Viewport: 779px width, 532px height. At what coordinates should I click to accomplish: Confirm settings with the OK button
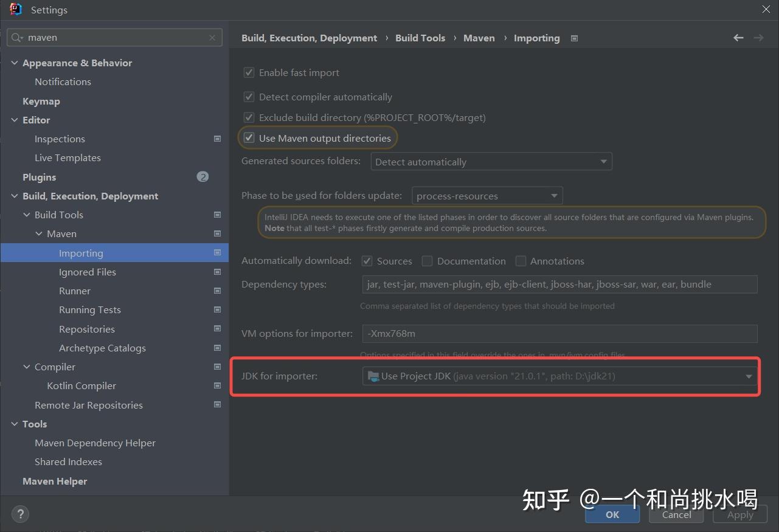tap(612, 514)
